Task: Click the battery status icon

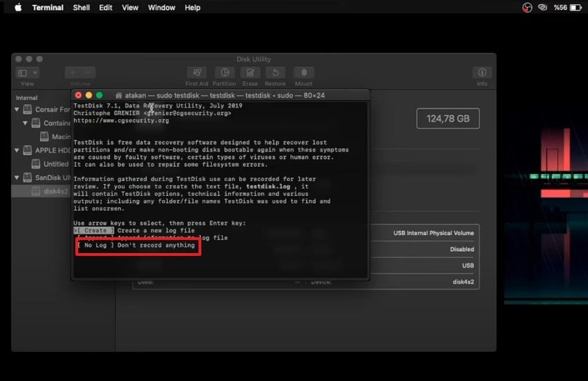Action: point(576,8)
